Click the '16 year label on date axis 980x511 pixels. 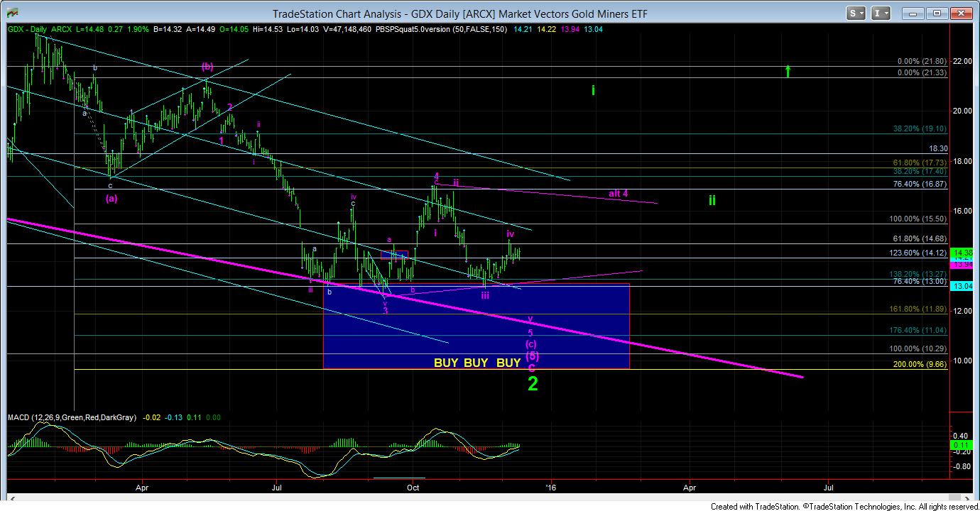click(551, 487)
